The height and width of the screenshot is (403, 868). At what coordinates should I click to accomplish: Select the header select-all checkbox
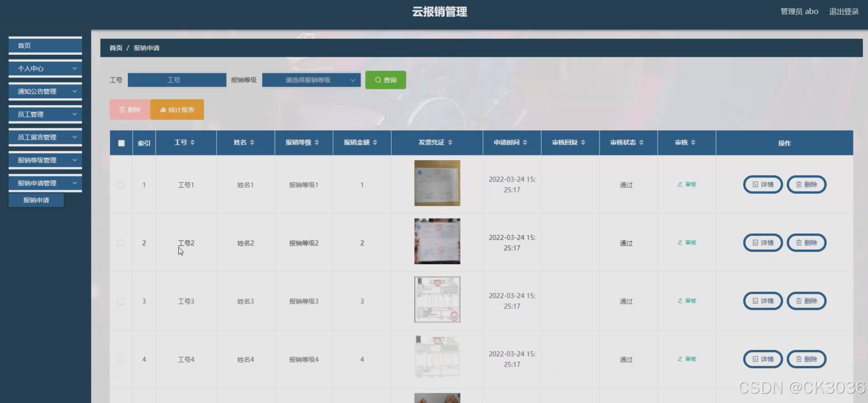(121, 143)
